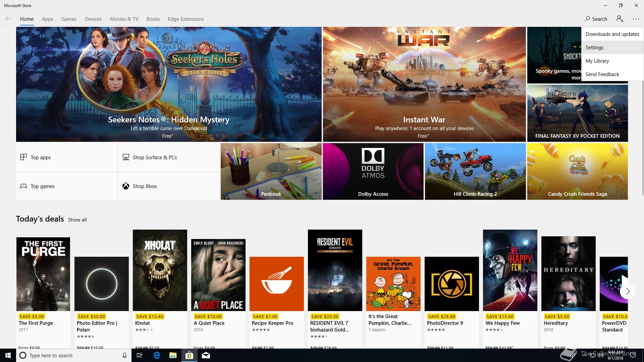Switch to the Apps tab
The width and height of the screenshot is (644, 362).
click(x=47, y=19)
